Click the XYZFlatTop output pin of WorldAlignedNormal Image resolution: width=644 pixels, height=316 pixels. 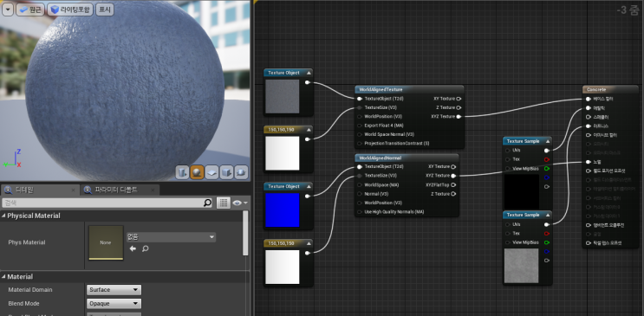[453, 184]
